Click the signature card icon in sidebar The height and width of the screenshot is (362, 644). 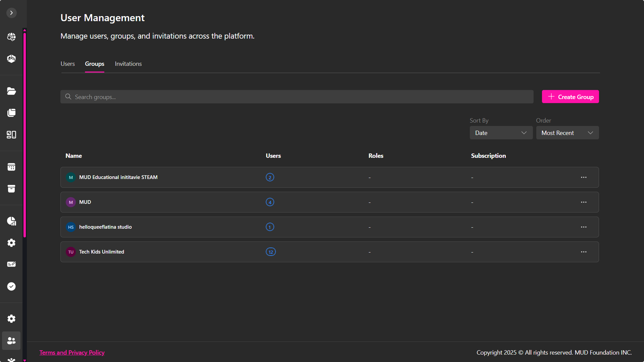pyautogui.click(x=11, y=264)
